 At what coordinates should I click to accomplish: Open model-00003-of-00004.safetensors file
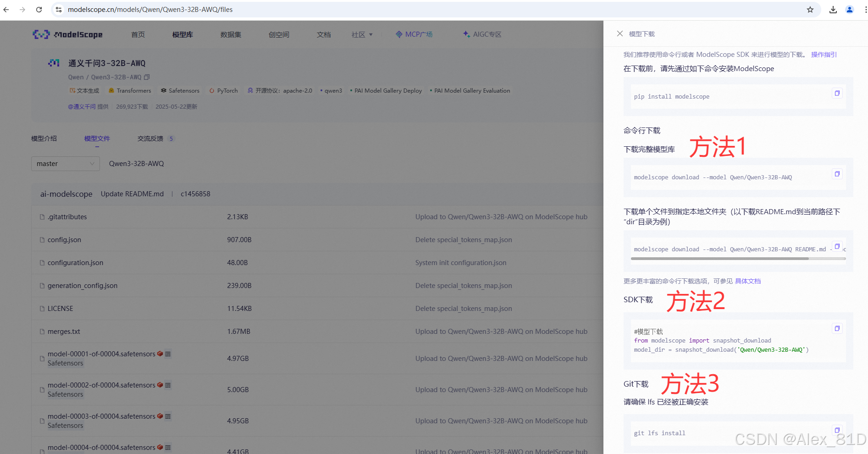(101, 416)
